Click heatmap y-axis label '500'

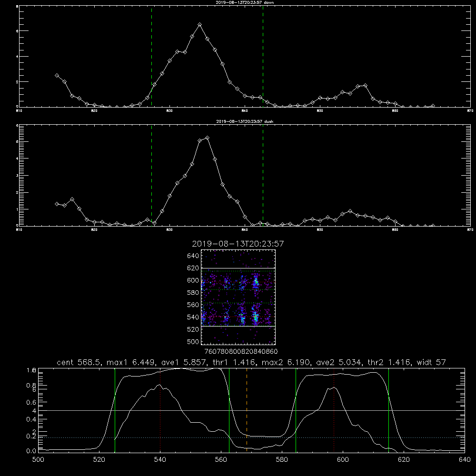(x=194, y=341)
